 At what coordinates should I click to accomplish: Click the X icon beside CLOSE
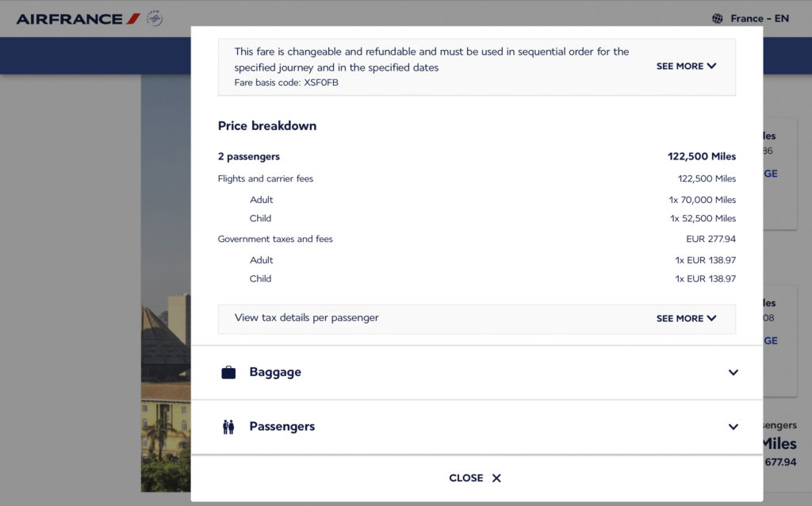pos(496,478)
